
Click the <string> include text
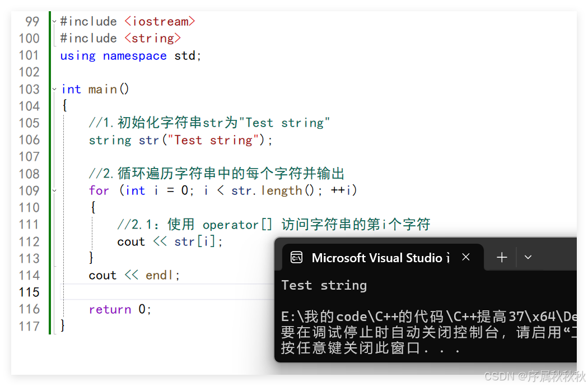[153, 38]
